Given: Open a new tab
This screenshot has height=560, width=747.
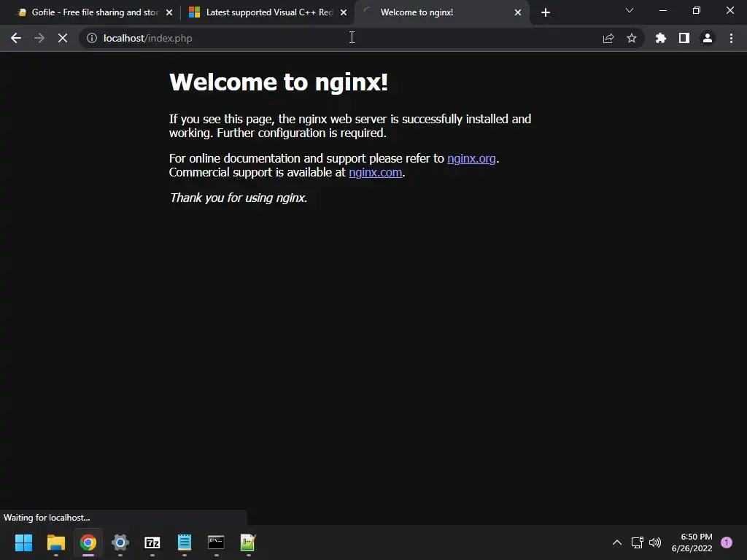Looking at the screenshot, I should coord(546,12).
